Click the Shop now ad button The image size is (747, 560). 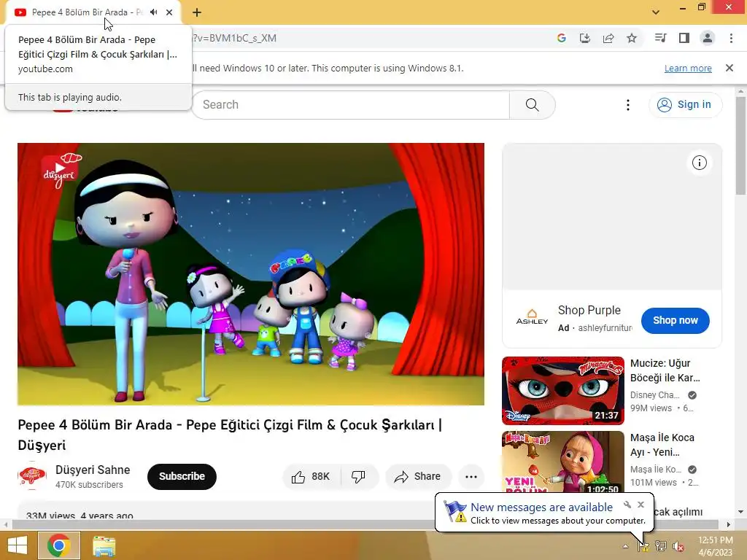tap(675, 321)
